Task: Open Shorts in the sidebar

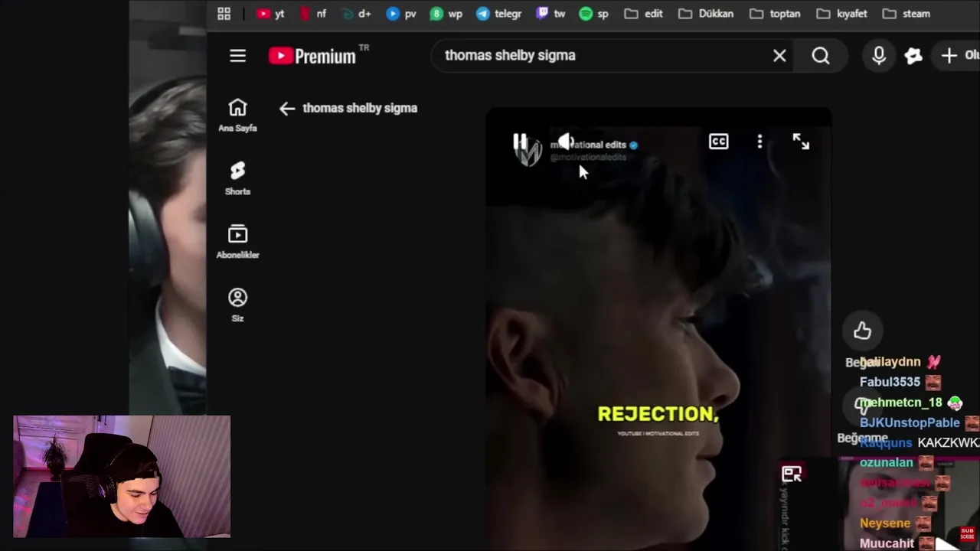Action: (237, 178)
